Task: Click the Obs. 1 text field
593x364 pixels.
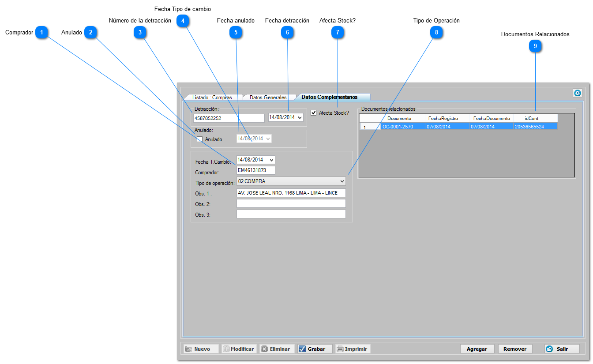Action: tap(291, 193)
